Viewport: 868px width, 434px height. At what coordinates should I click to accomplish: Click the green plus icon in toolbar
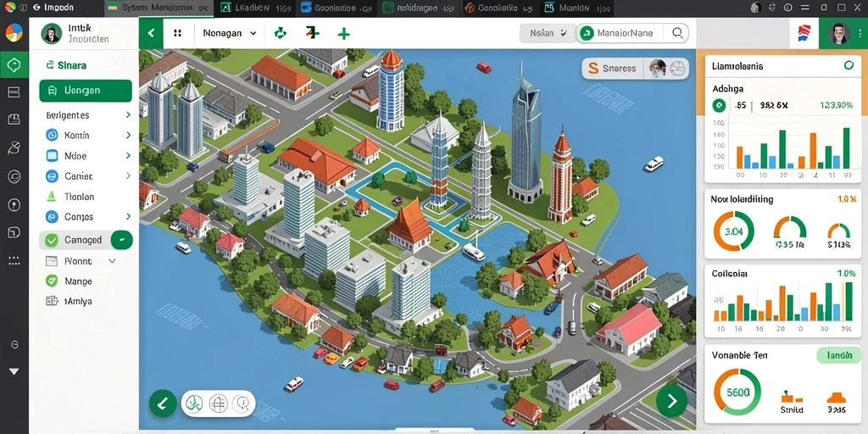click(x=343, y=33)
